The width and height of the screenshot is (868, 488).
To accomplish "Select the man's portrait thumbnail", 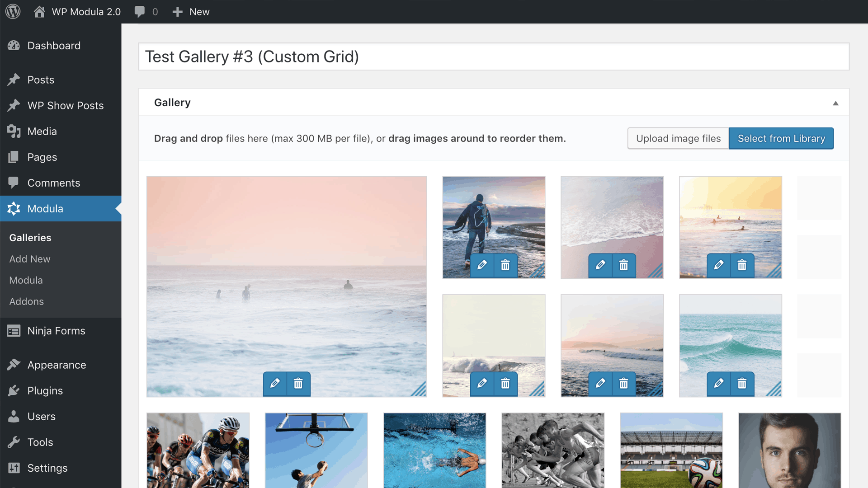I will point(790,450).
